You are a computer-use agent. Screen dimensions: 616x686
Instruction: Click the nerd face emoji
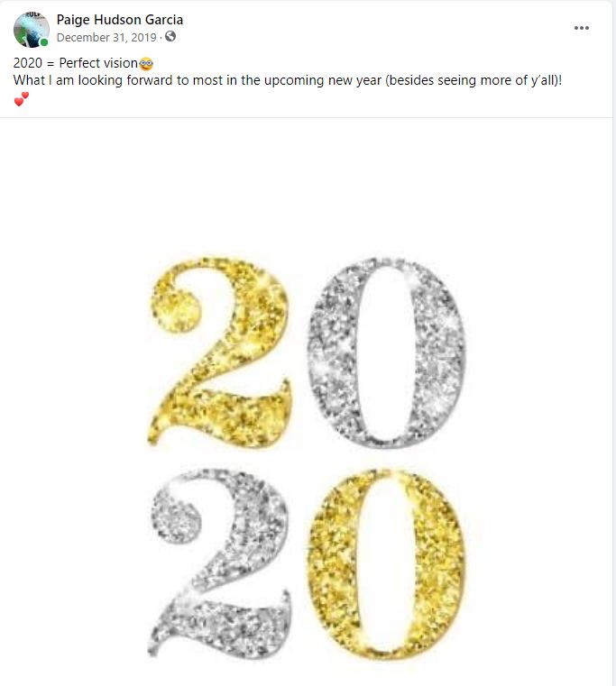(x=146, y=64)
